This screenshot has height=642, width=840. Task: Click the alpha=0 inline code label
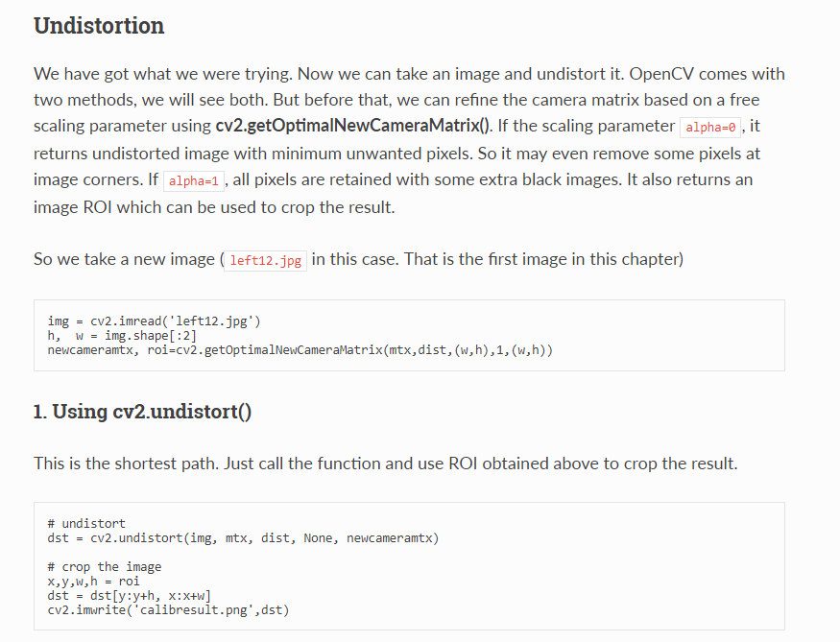[710, 128]
